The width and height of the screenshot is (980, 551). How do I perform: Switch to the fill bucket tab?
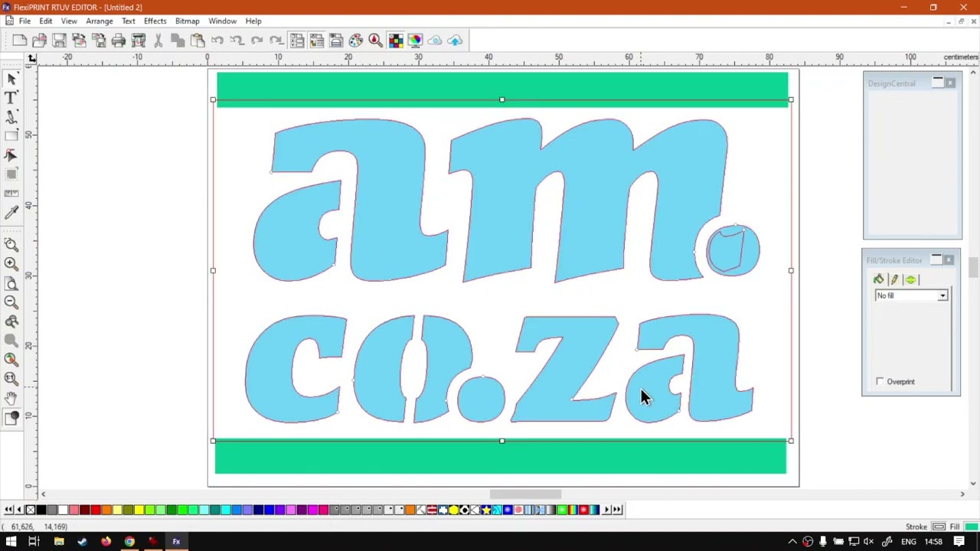[x=878, y=279]
